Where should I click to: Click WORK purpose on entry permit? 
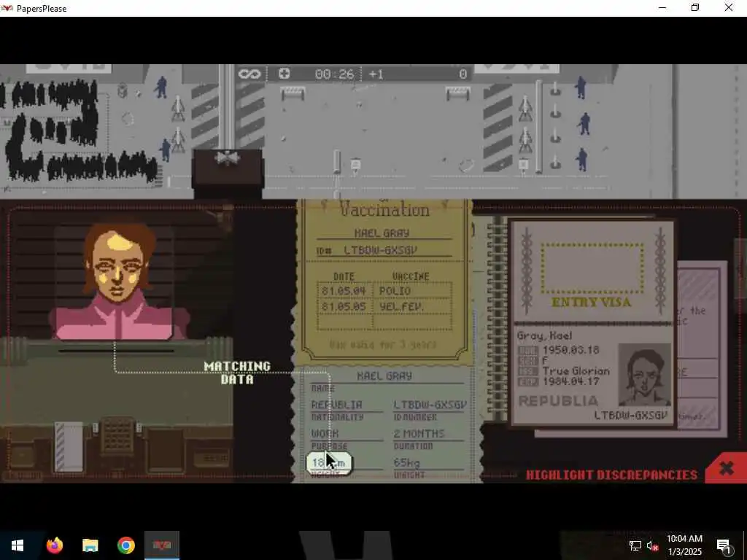(325, 434)
